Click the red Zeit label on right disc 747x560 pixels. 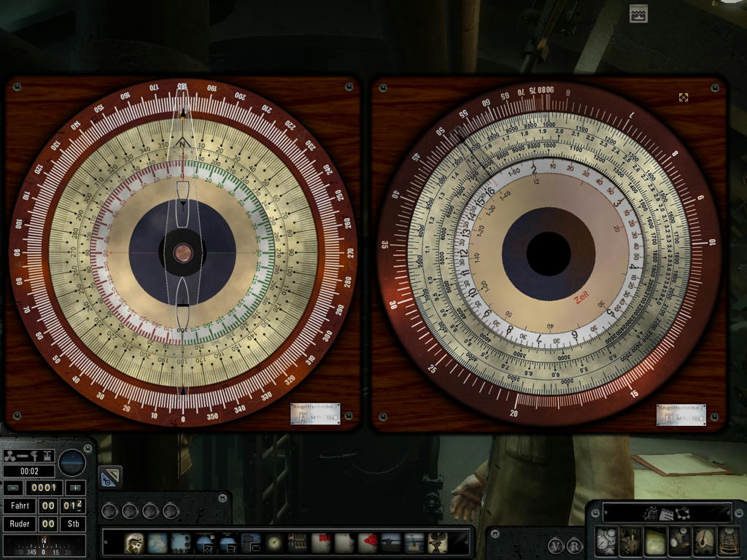tap(581, 298)
